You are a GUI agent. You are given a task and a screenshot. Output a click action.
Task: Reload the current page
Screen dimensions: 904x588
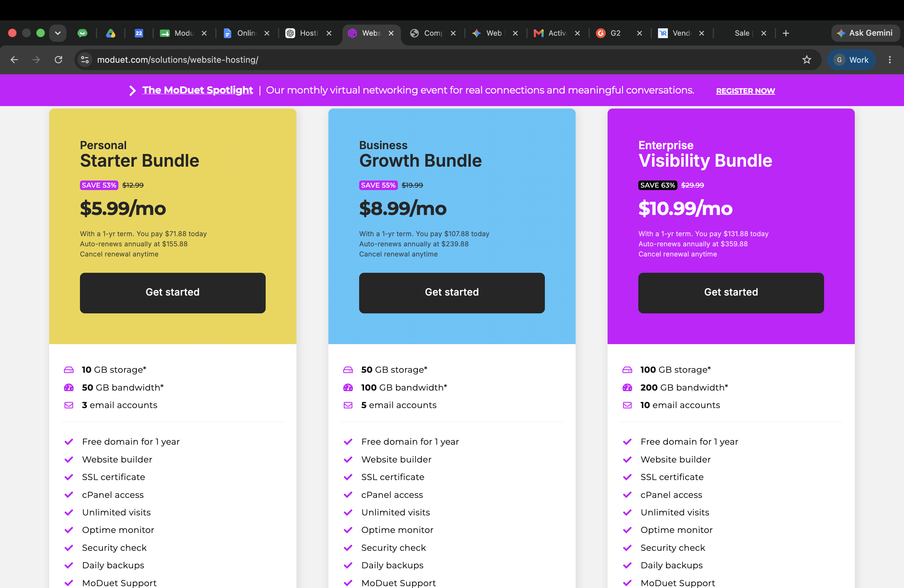[58, 60]
